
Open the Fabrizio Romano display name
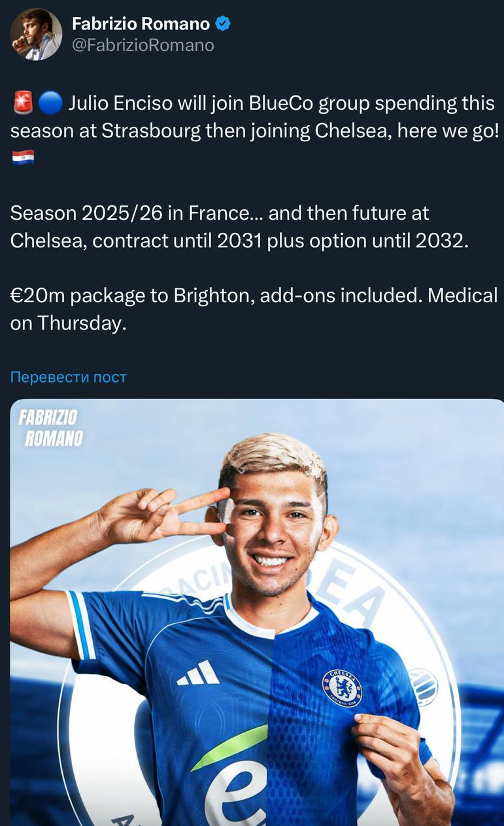coord(141,24)
